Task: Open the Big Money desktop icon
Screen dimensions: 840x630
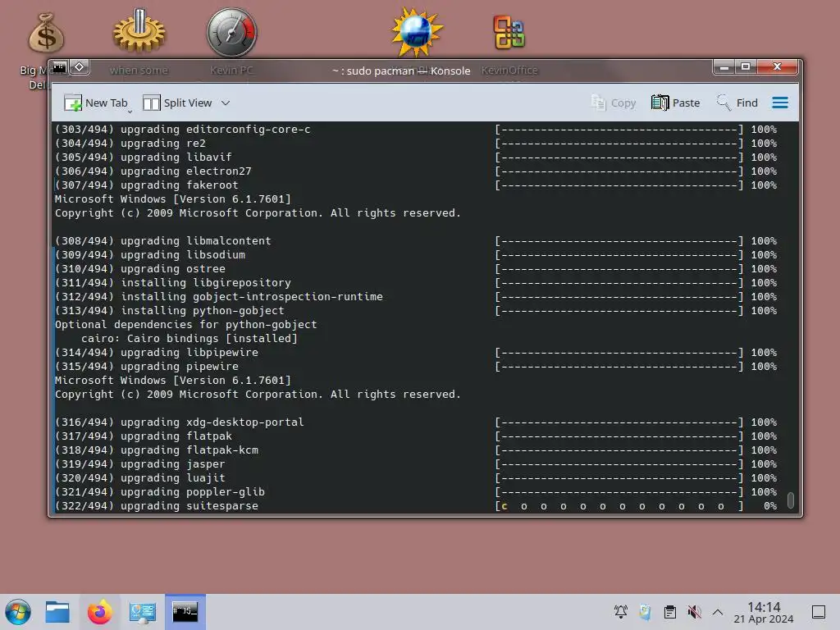Action: pos(46,33)
